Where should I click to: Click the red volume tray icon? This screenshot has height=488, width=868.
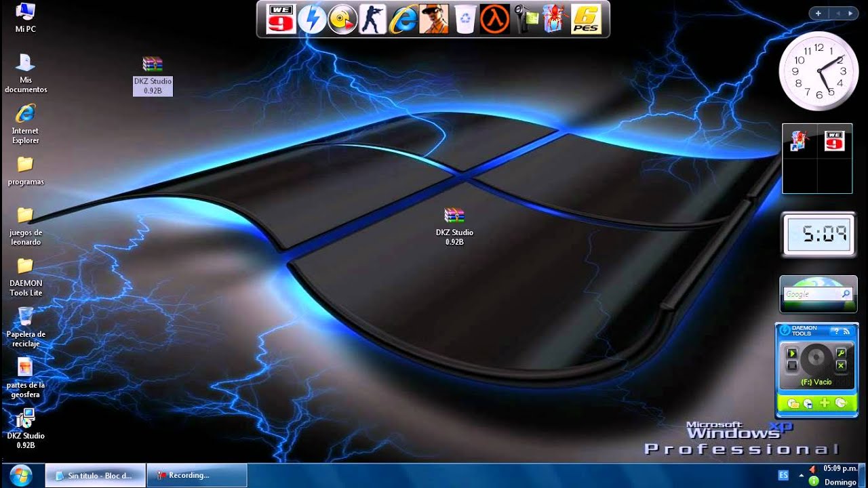point(812,469)
